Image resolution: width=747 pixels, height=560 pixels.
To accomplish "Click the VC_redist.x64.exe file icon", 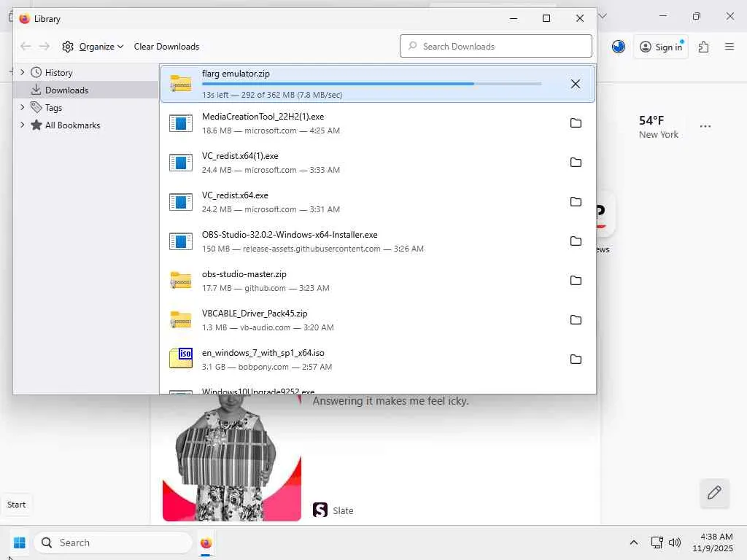I will click(181, 202).
